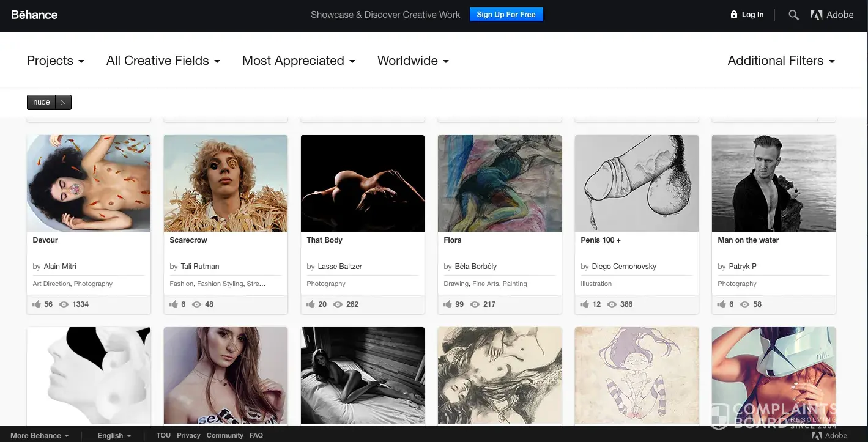Open search with the magnifier icon
The height and width of the screenshot is (442, 868).
793,15
